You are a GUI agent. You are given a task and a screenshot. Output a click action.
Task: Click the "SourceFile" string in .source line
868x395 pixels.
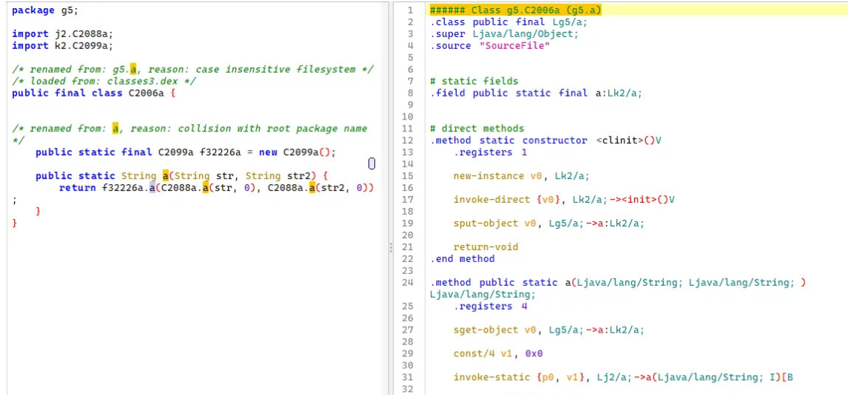[515, 46]
